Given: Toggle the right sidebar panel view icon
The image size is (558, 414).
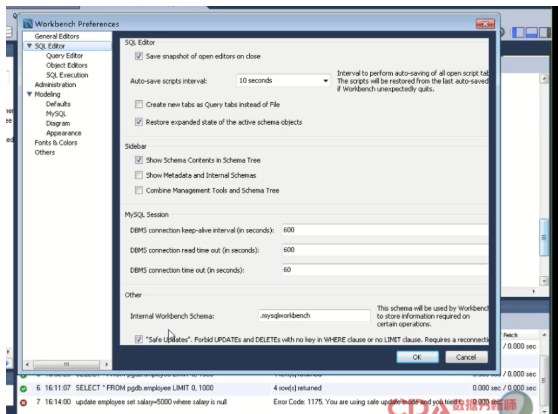Looking at the screenshot, I should click(544, 32).
